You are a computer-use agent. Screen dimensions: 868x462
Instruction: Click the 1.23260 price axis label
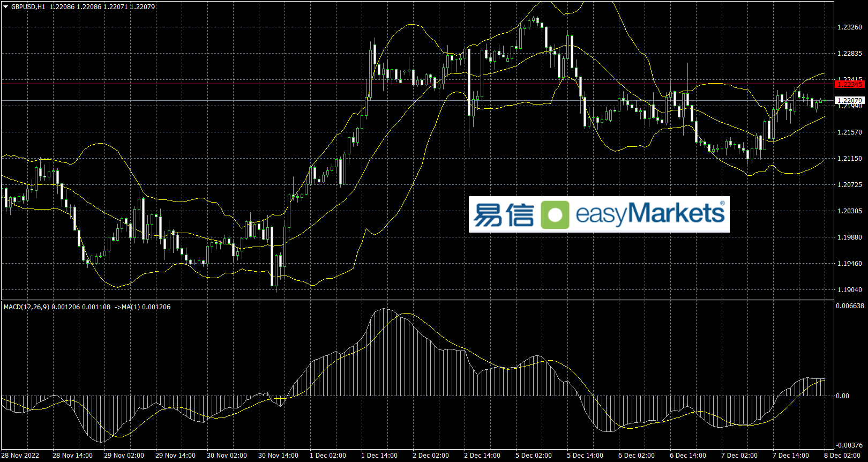(850, 27)
